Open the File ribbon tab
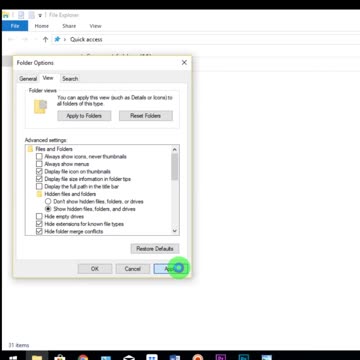 pos(15,26)
